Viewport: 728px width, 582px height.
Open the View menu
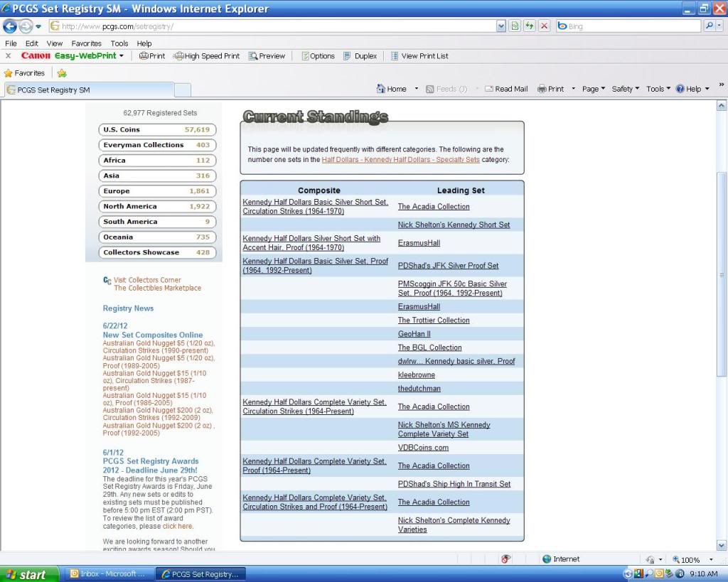point(54,43)
